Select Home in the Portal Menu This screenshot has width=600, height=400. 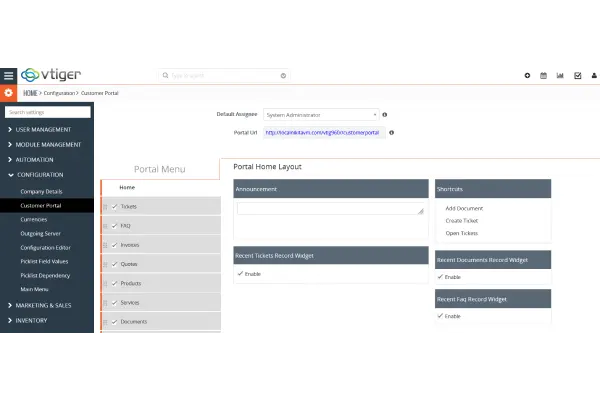127,187
